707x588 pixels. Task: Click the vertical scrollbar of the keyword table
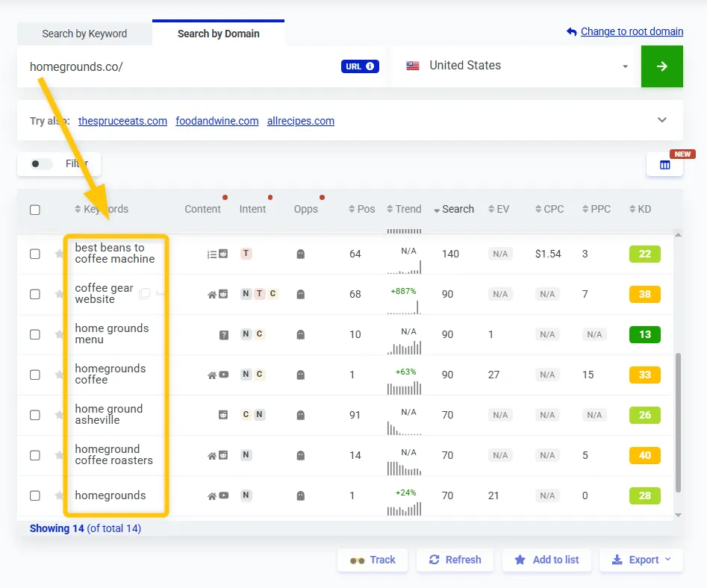tap(678, 422)
